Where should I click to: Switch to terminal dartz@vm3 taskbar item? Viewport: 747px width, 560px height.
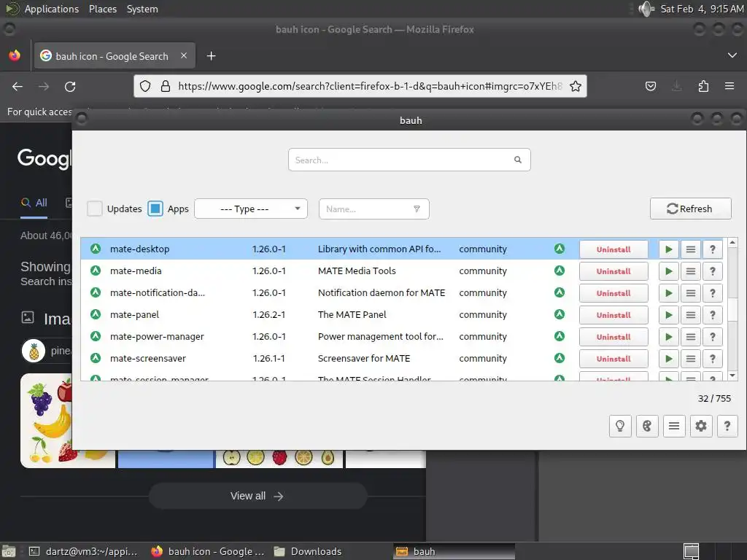click(x=83, y=551)
